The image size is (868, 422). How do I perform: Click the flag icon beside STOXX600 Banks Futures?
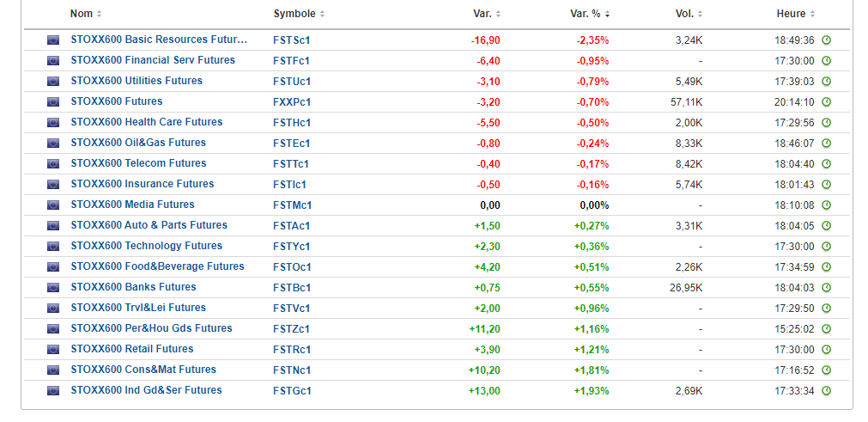[53, 288]
